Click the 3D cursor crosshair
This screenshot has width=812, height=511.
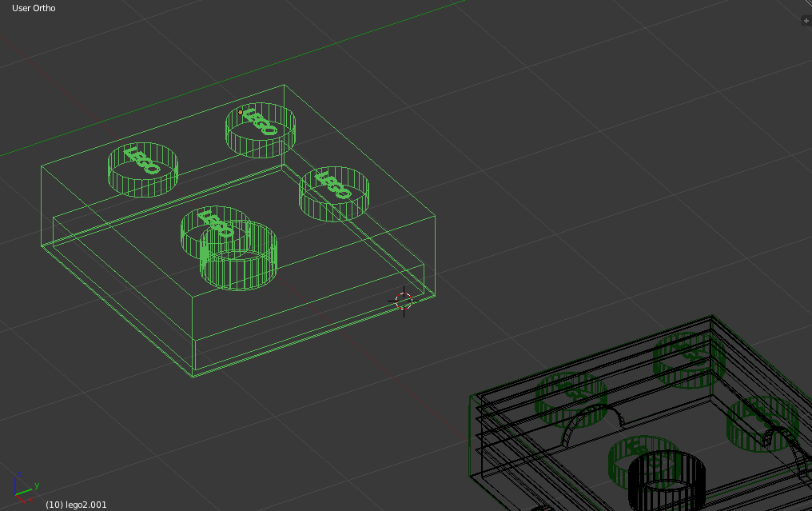click(404, 301)
